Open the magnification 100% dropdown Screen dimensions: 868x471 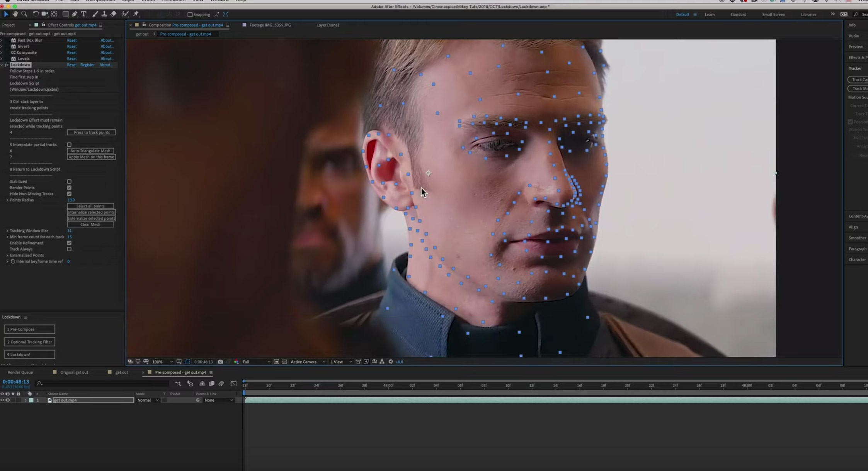[x=162, y=362]
